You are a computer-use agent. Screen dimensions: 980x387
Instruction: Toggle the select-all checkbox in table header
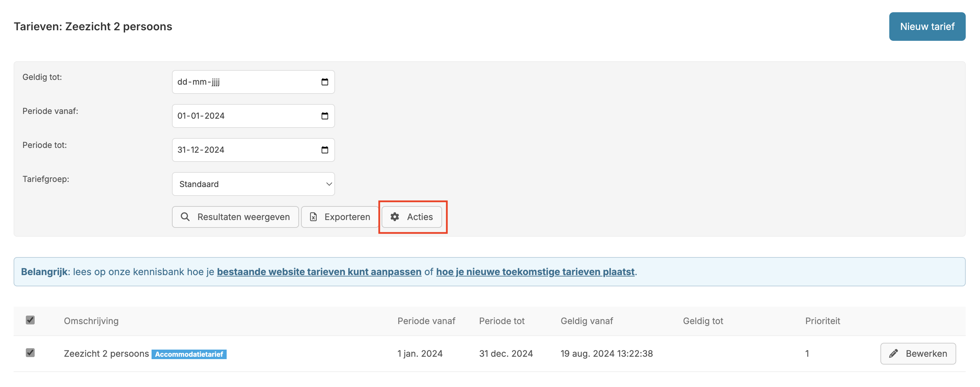point(30,320)
